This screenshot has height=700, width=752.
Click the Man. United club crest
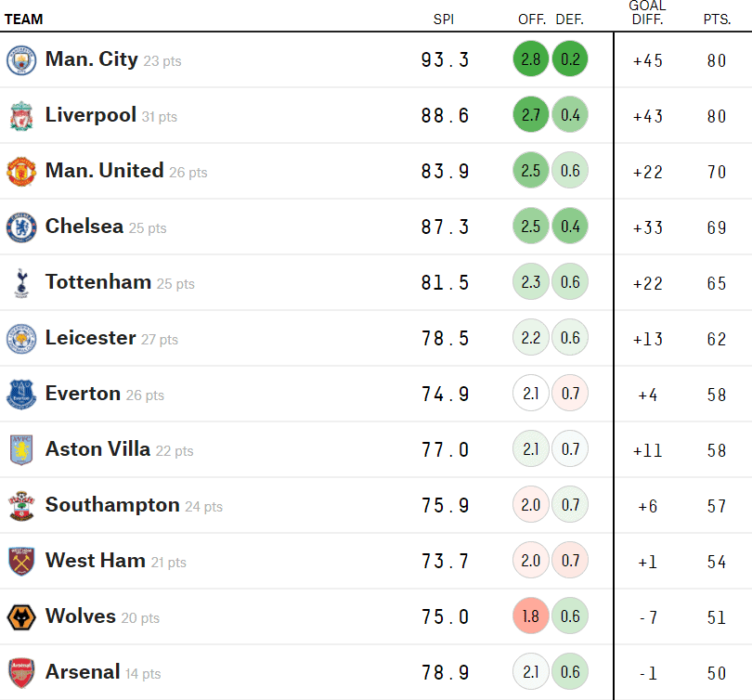point(21,172)
